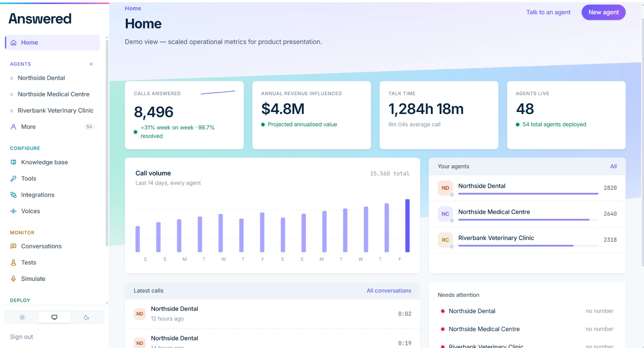Click the 9m 04s average call text

tap(414, 125)
